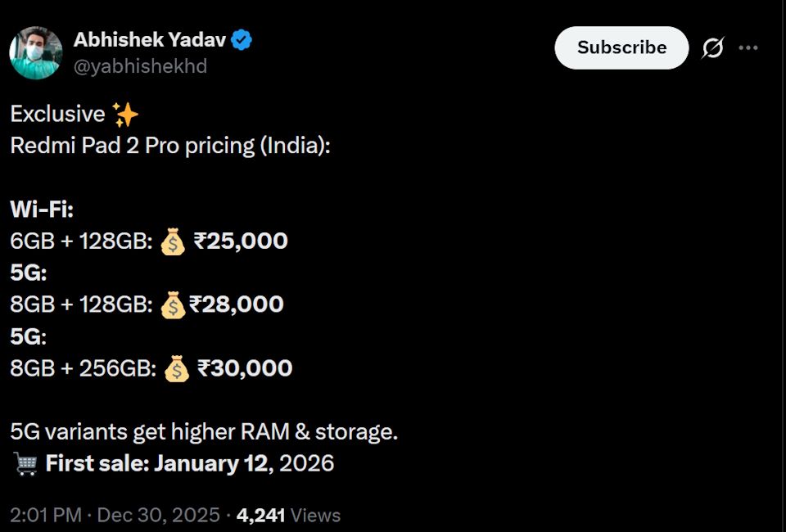Click the Subscribe button

click(621, 47)
